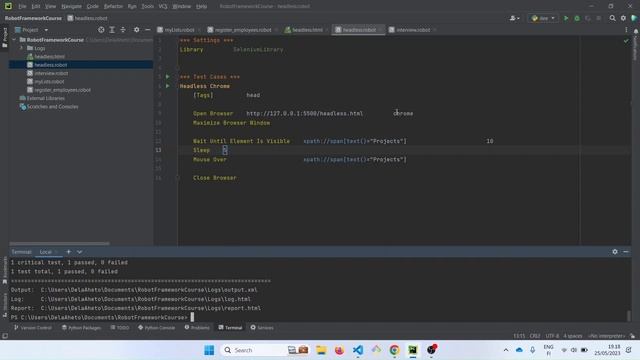This screenshot has width=640, height=360.
Task: Hide the terminal panel with minus icon
Action: (626, 252)
